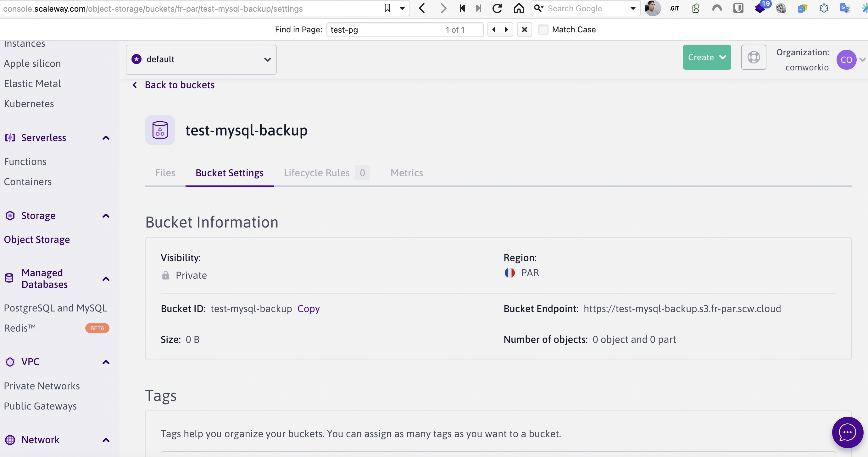
Task: Click the VPC section icon
Action: click(10, 362)
